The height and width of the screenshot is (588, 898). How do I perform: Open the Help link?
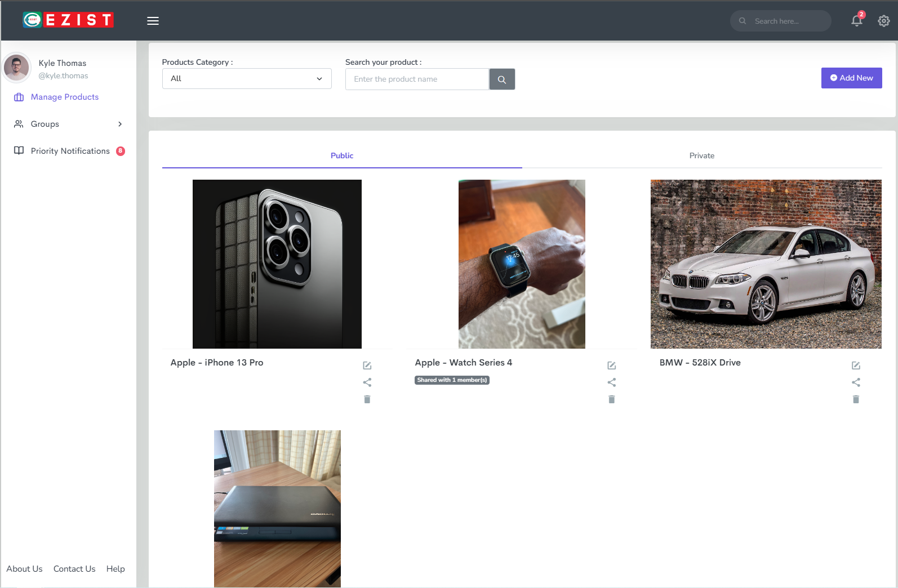point(115,569)
